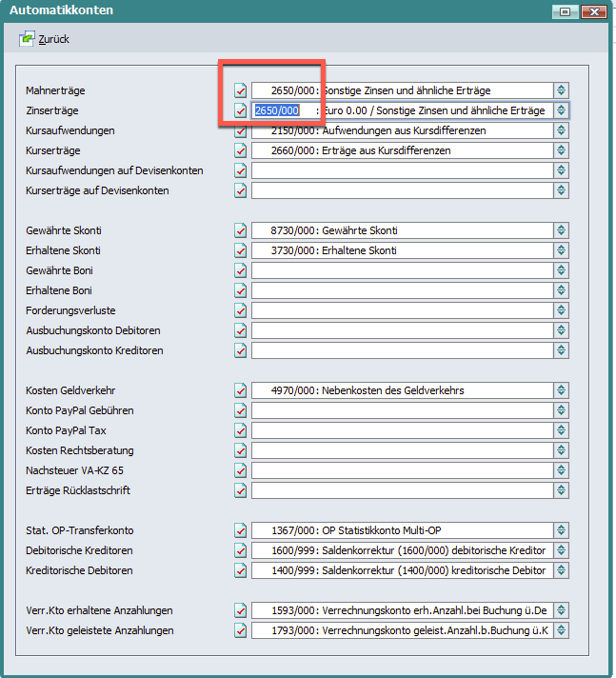Screen dimensions: 616x678
Task: Open account selector arrows for Kurserträge
Action: coord(562,150)
